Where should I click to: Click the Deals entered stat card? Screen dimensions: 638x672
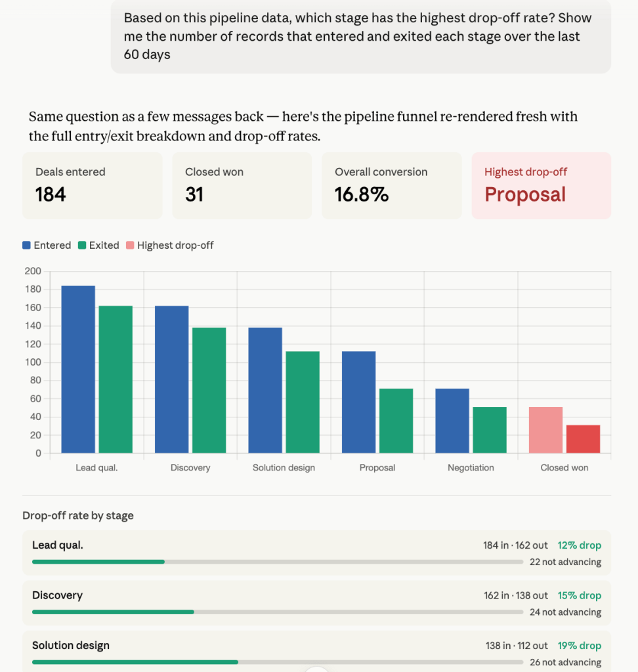click(x=92, y=186)
